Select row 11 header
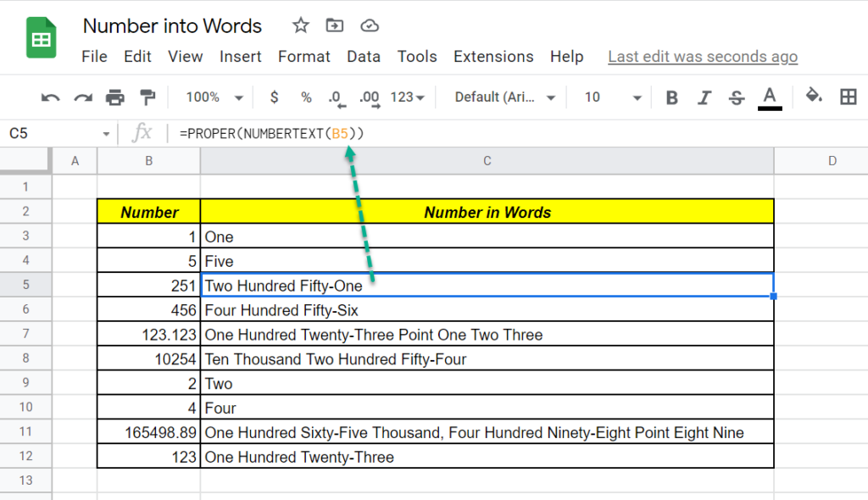Image resolution: width=868 pixels, height=500 pixels. 25,431
